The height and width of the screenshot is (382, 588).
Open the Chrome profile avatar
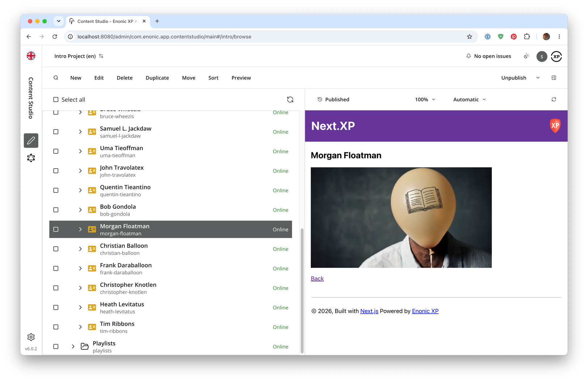(546, 37)
